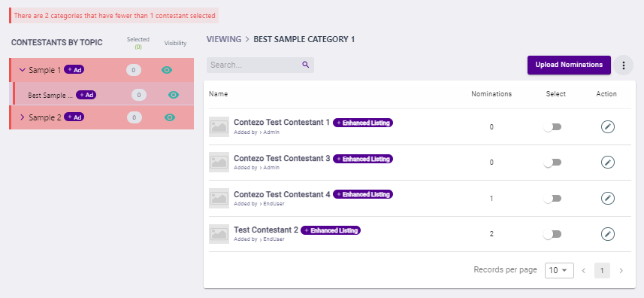Click Ad badge next to Sample 1
This screenshot has width=644, height=298.
74,70
